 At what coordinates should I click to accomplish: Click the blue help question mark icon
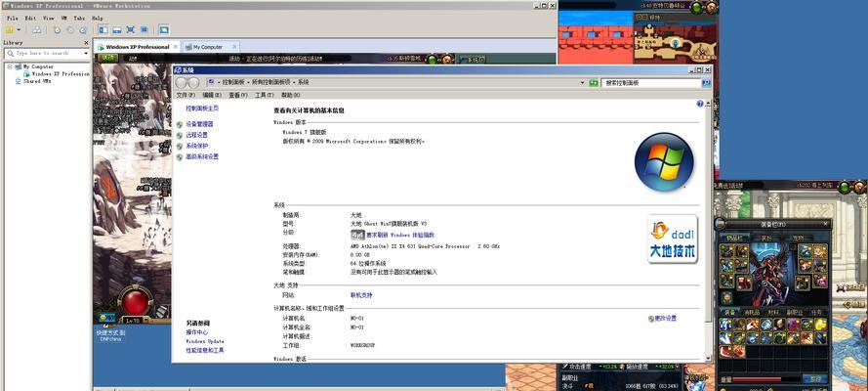[x=700, y=104]
